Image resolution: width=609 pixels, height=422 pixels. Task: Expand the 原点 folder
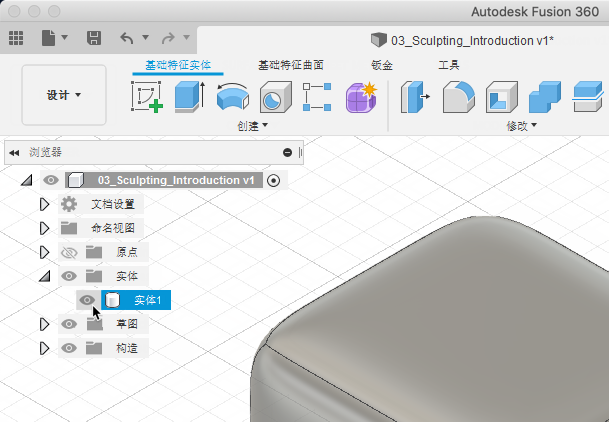pyautogui.click(x=44, y=252)
